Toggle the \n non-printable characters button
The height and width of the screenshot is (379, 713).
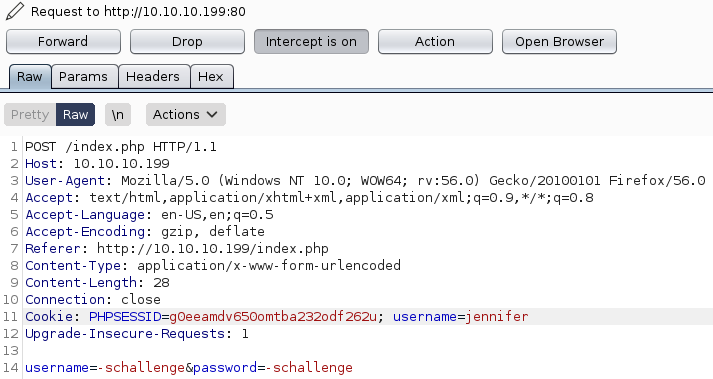(x=118, y=115)
